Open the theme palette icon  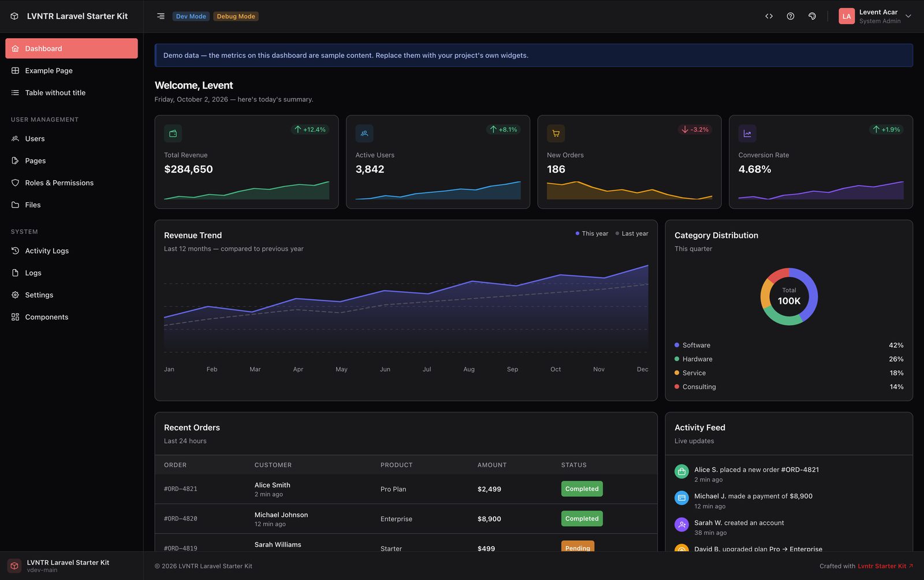point(812,16)
